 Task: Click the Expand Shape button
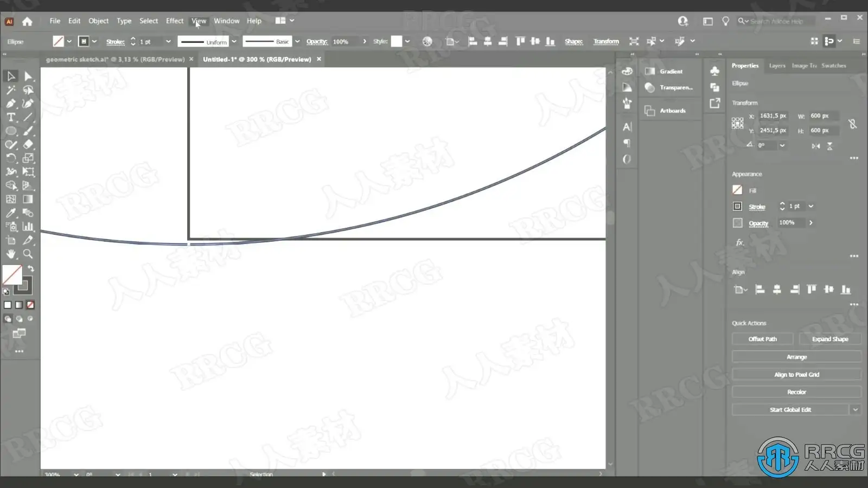pos(829,339)
